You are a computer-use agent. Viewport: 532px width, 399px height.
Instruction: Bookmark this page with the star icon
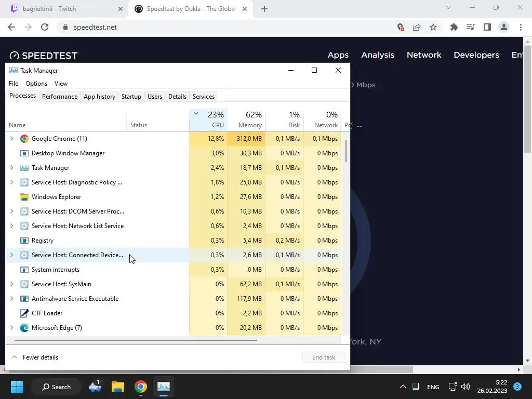point(433,27)
